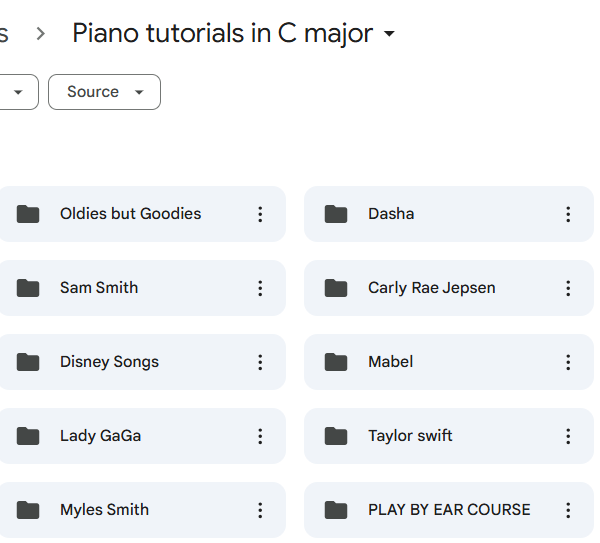Select the Carly Rae Jepsen folder
This screenshot has height=543, width=600.
[x=431, y=288]
